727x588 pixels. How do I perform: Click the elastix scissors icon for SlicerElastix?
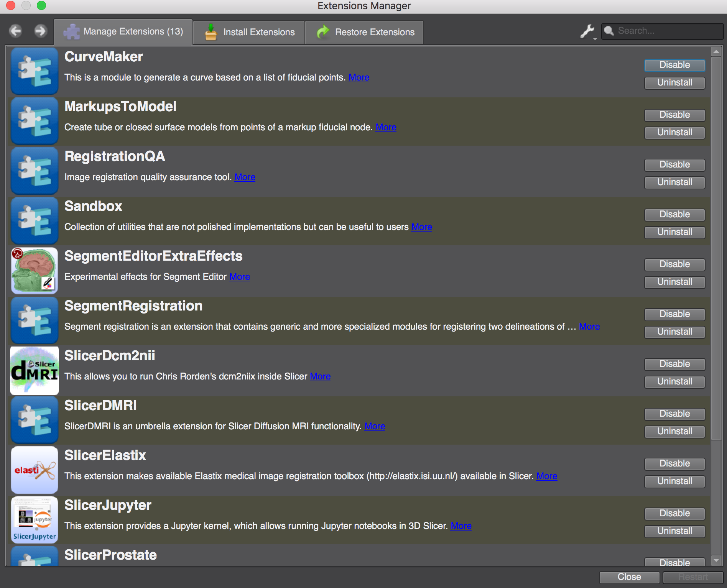pos(34,470)
